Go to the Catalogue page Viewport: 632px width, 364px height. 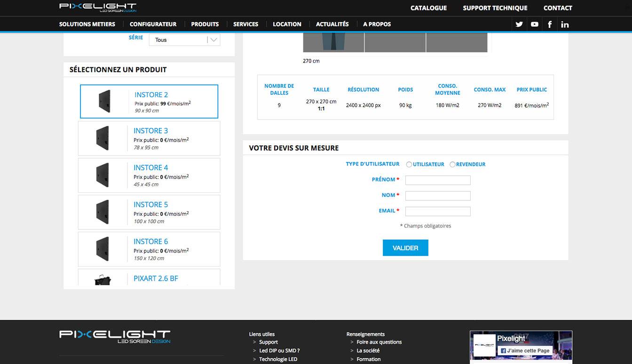point(428,8)
